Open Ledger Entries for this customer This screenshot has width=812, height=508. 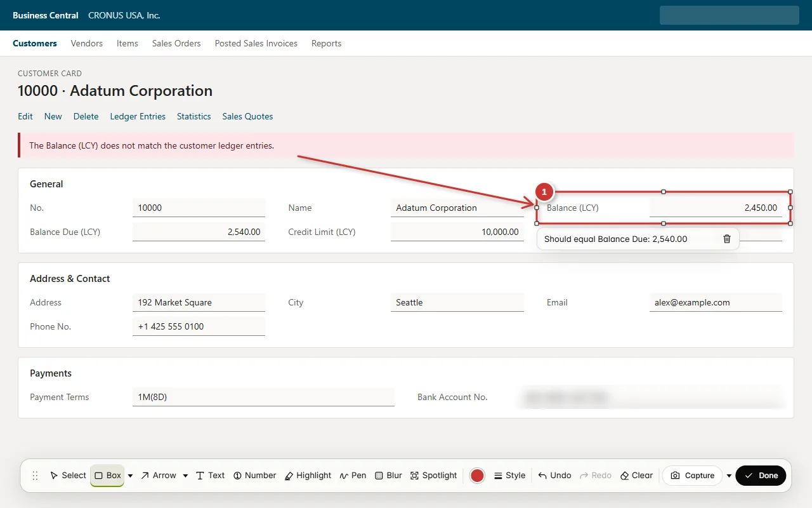tap(138, 116)
